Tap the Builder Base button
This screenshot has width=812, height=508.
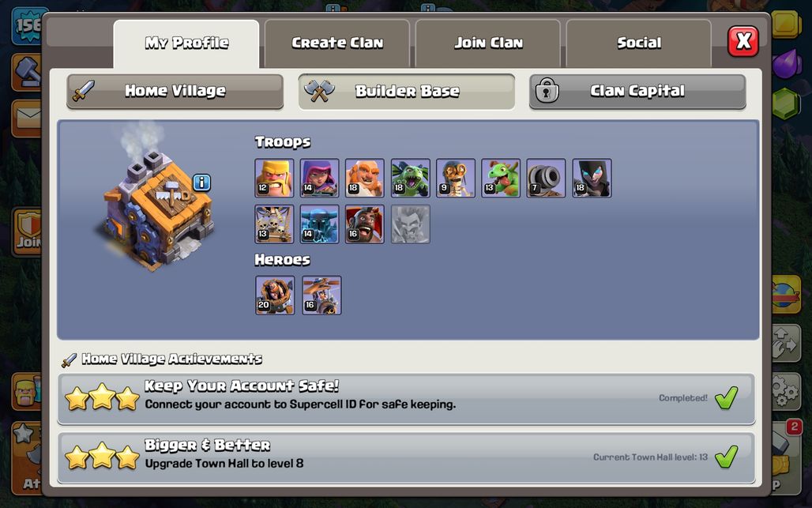pos(407,92)
